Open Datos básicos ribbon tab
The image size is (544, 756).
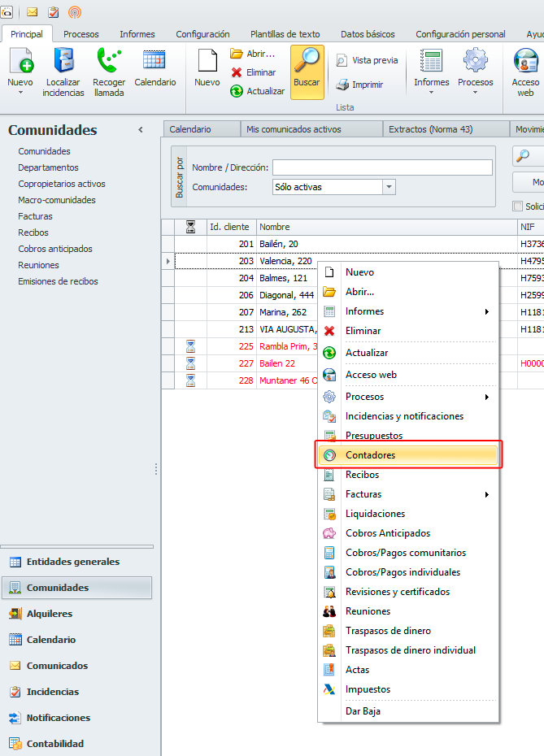coord(368,34)
